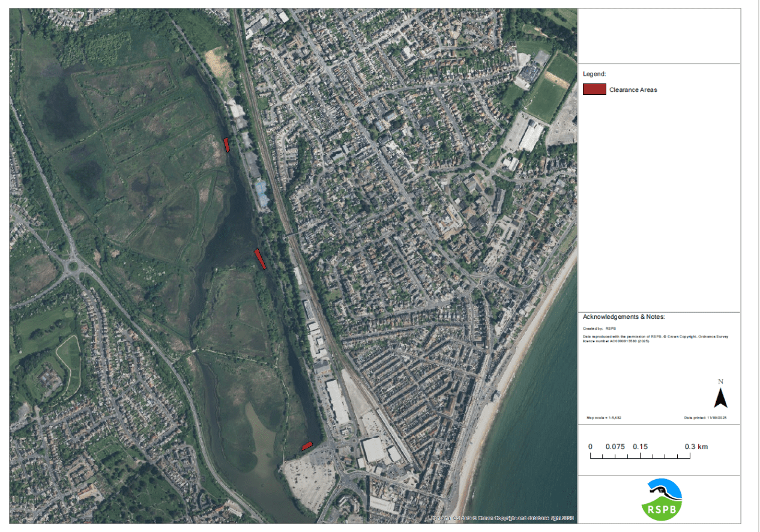Click the 'Map scale' text
This screenshot has height=532, width=760.
603,417
